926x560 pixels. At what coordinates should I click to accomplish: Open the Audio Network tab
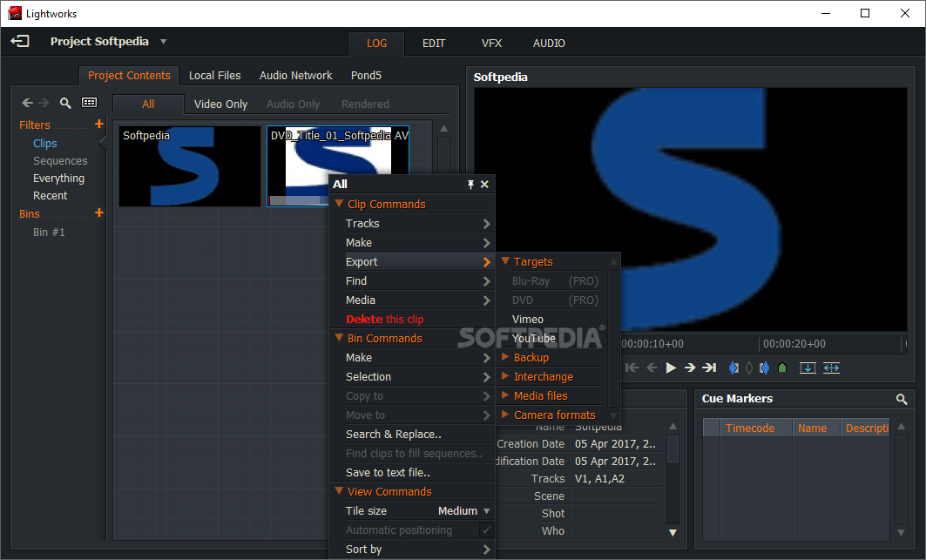coord(295,76)
